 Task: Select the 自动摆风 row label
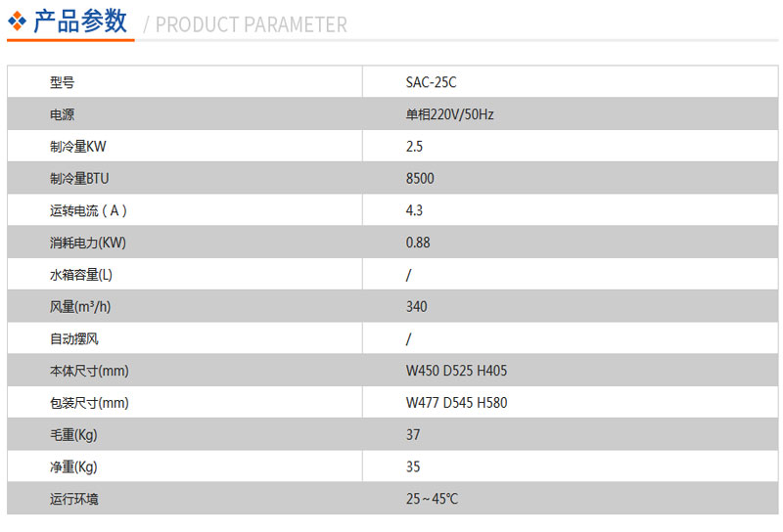pyautogui.click(x=74, y=339)
